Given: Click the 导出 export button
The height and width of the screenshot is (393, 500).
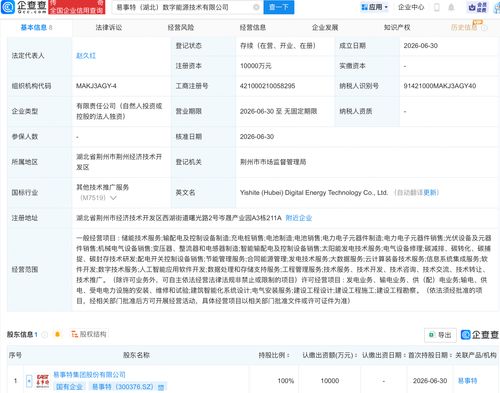Looking at the screenshot, I should (x=440, y=335).
